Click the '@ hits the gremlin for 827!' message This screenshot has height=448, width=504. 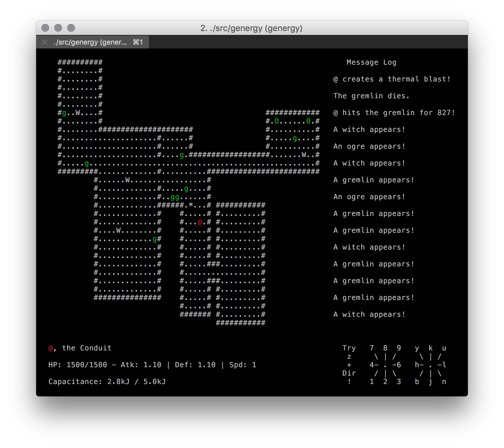(x=394, y=113)
